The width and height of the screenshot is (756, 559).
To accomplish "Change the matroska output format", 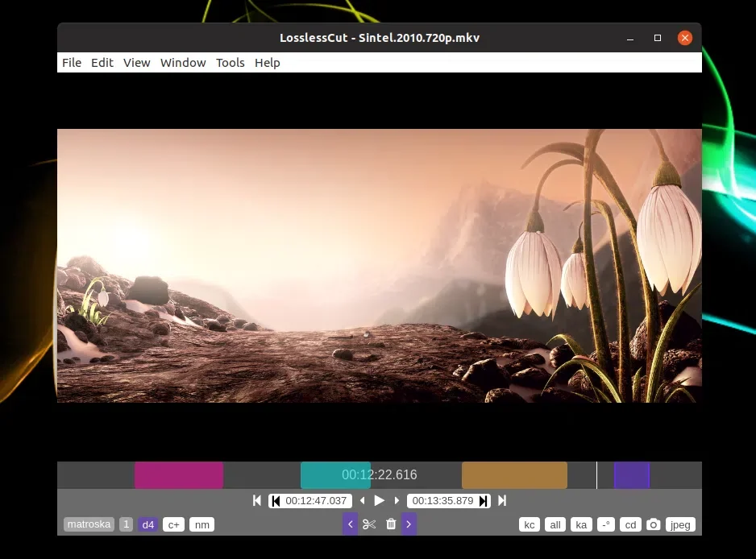I will [89, 524].
